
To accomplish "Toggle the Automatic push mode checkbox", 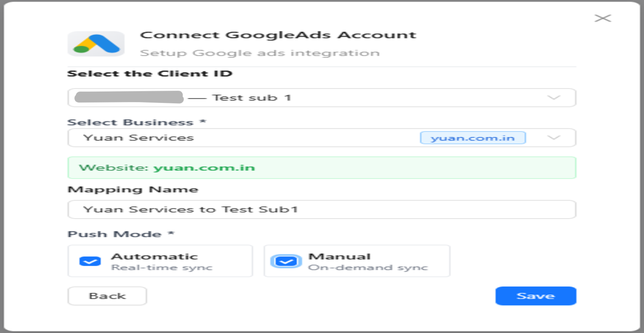I will (x=90, y=261).
